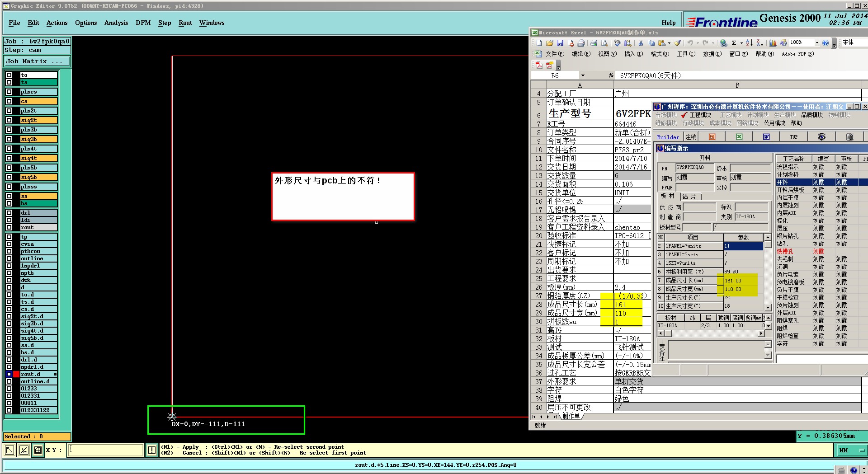Toggle visibility checkbox for layer drl
Image resolution: width=868 pixels, height=474 pixels.
9,213
